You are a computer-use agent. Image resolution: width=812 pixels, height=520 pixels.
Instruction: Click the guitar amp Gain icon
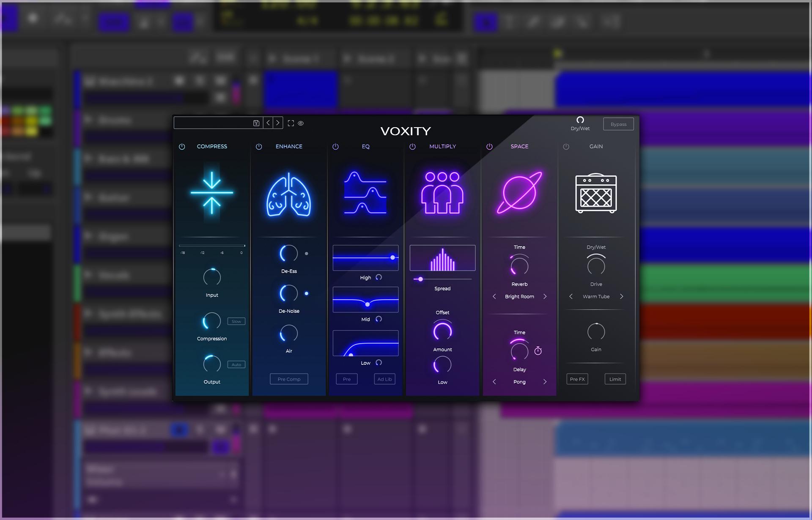[x=596, y=193]
